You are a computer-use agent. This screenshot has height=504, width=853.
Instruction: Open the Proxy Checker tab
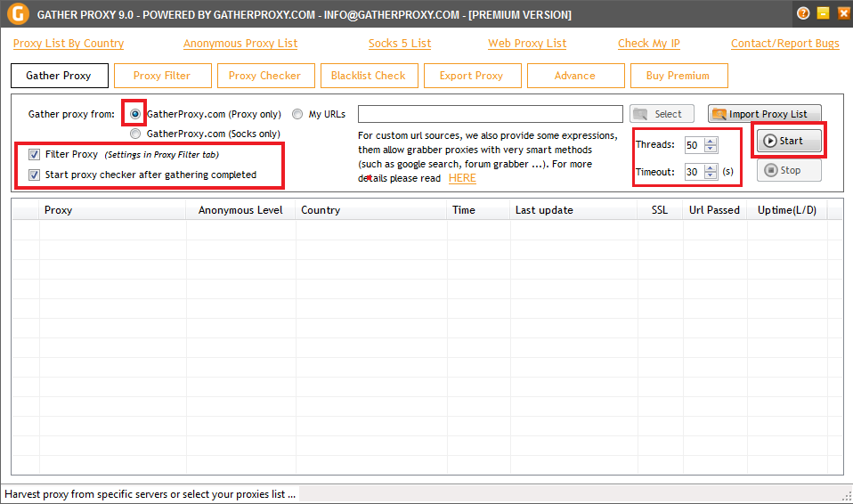[x=265, y=76]
